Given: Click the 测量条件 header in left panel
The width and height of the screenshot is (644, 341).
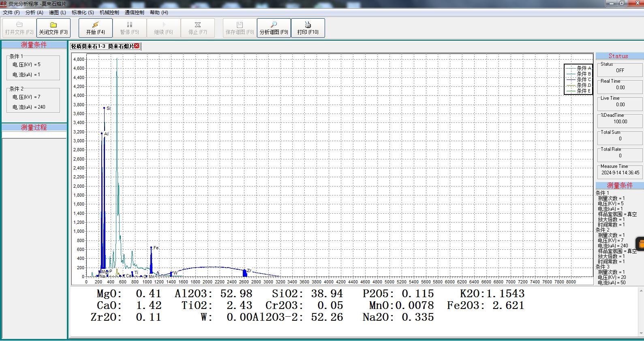Looking at the screenshot, I should click(x=34, y=45).
